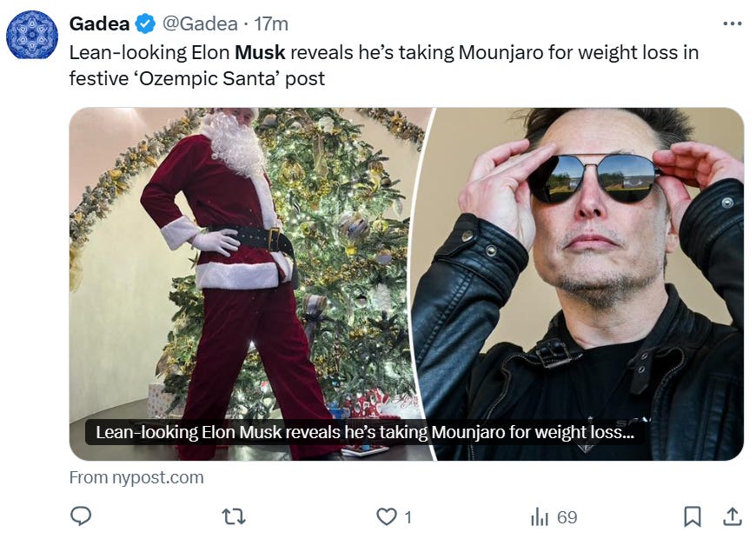
Task: View tweet analytics bar chart icon
Action: coord(540,517)
